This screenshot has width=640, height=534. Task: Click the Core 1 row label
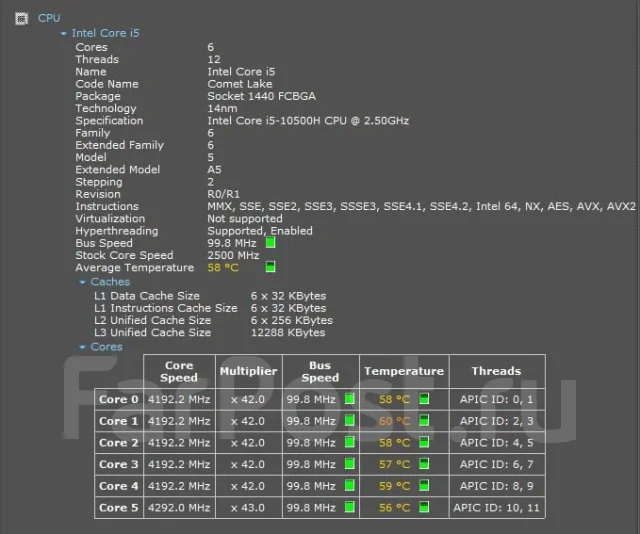tap(119, 421)
